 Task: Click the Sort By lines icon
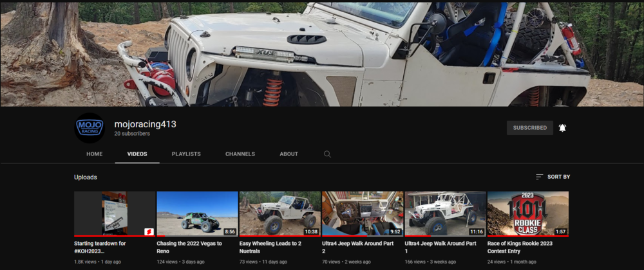point(539,177)
